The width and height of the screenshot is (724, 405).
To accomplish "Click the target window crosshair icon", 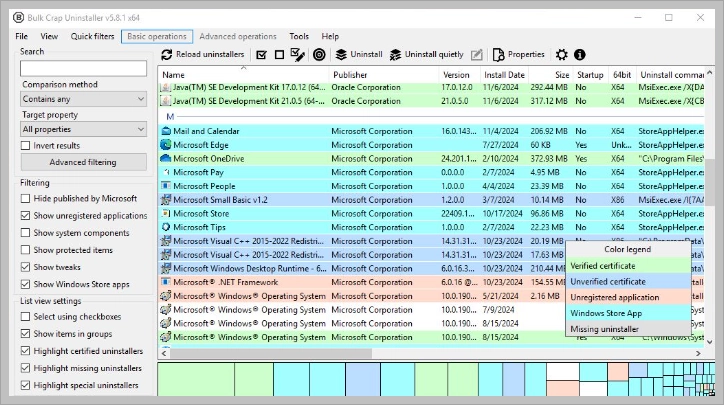I will click(319, 54).
